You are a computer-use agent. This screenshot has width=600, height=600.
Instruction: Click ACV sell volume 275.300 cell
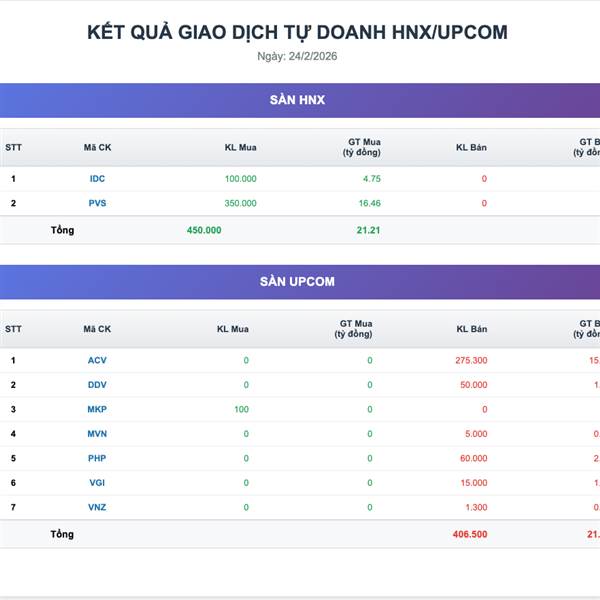(x=470, y=360)
